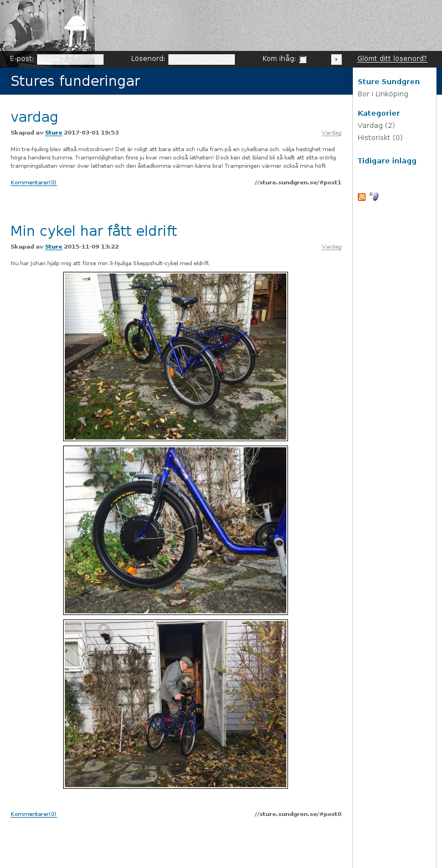Toggle the Kom ihåg checkbox
The width and height of the screenshot is (442, 868).
[303, 60]
